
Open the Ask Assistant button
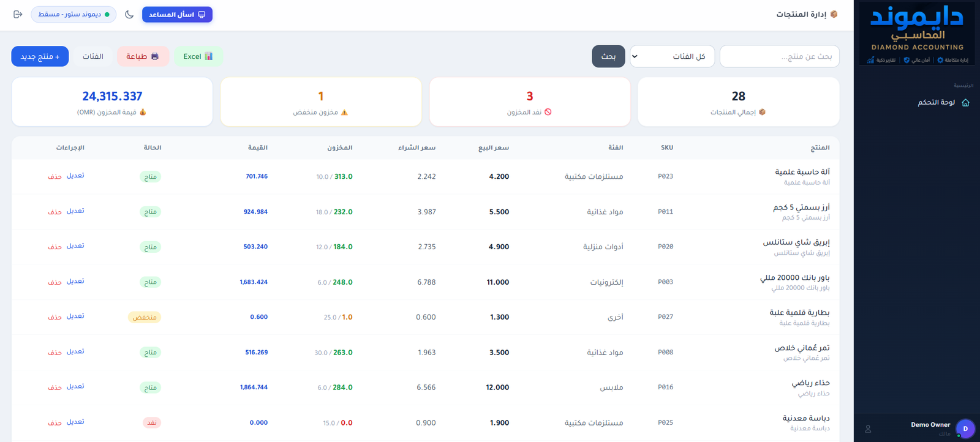(x=177, y=14)
